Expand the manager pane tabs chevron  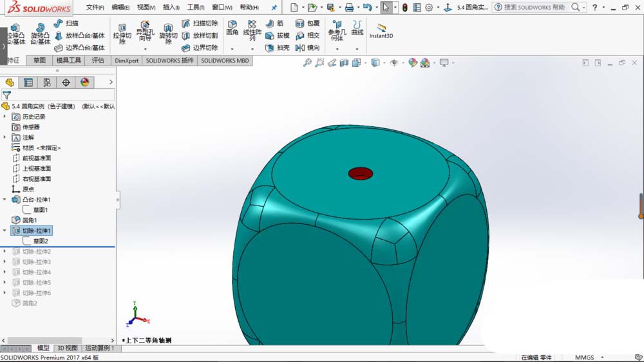tap(111, 82)
